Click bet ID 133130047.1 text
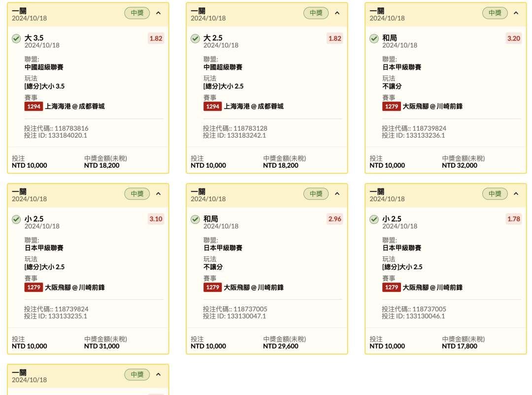Screen dimensions: 532x395 point(234,316)
